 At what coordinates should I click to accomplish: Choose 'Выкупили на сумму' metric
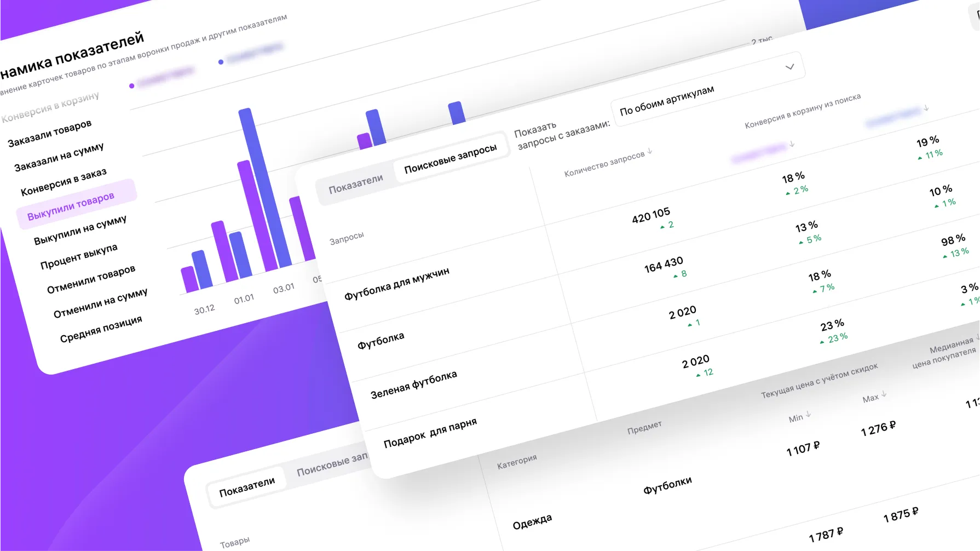point(80,230)
